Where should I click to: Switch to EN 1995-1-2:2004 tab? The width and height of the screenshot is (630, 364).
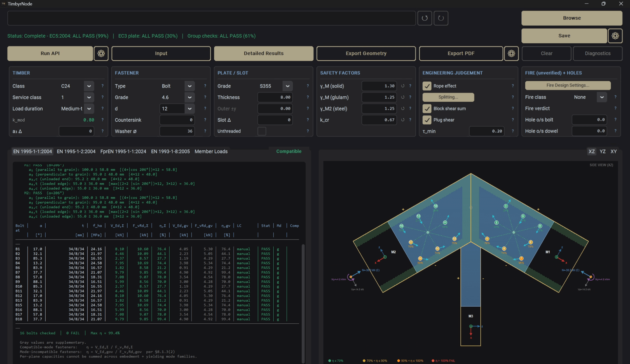coord(76,152)
